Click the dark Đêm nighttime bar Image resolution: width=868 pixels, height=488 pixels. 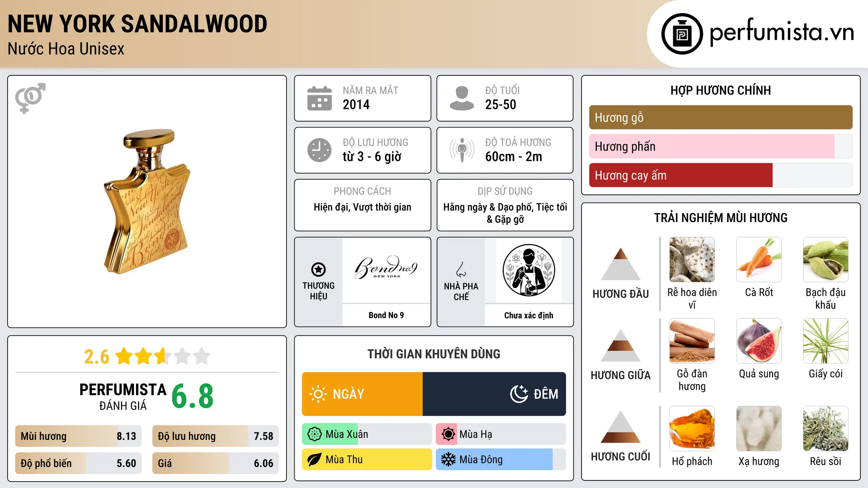pos(494,394)
